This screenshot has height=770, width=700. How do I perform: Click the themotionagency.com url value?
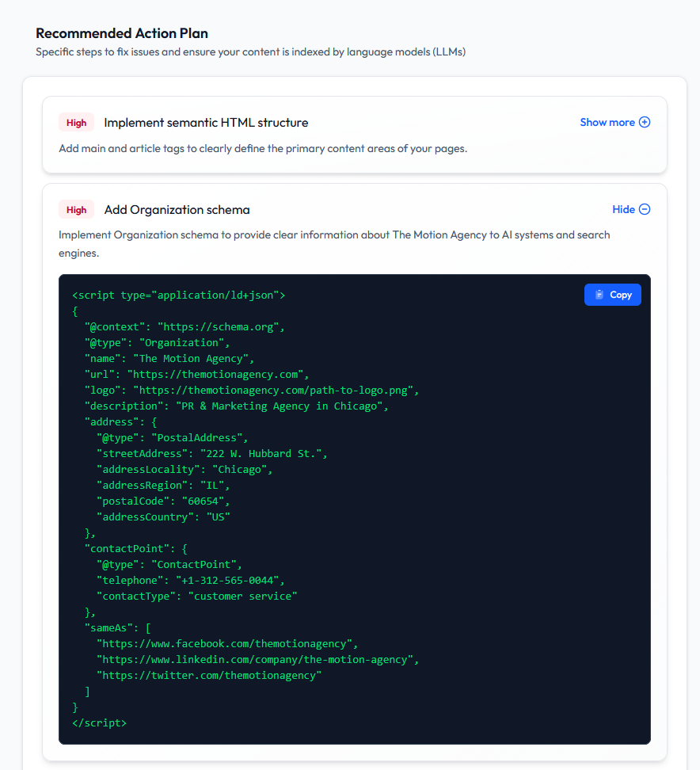coord(219,374)
